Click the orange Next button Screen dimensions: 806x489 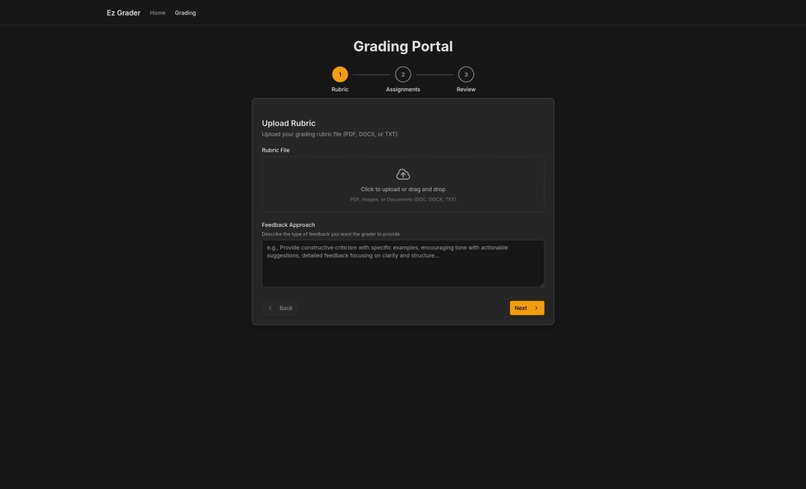pyautogui.click(x=527, y=308)
